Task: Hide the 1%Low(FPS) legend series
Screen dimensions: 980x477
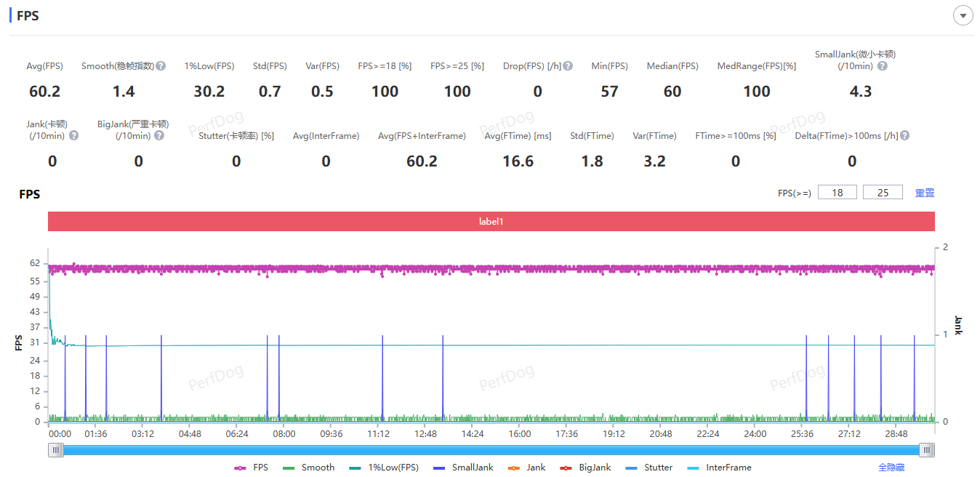Action: (x=384, y=468)
